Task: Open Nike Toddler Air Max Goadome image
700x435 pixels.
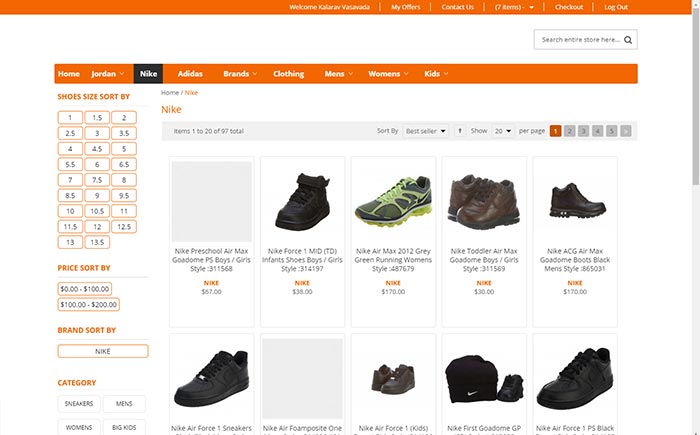Action: [x=484, y=201]
